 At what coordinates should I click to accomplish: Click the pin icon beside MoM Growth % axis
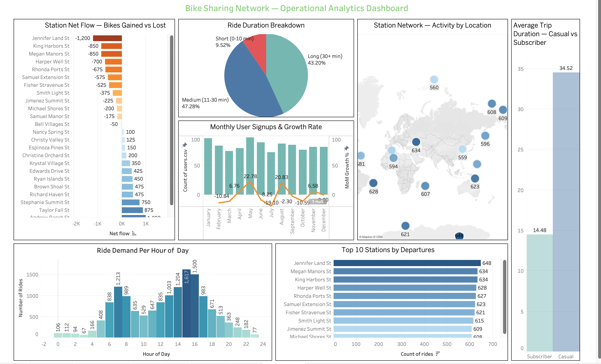(x=347, y=148)
